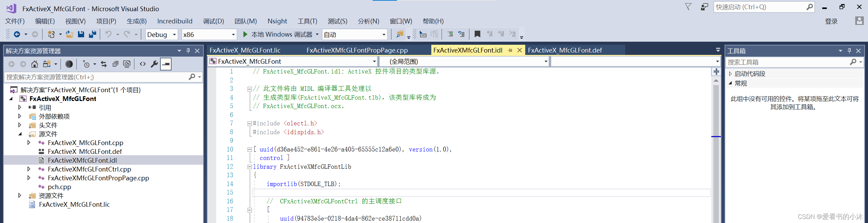Click the Show All Files icon
This screenshot has width=868, height=223.
(127, 64)
